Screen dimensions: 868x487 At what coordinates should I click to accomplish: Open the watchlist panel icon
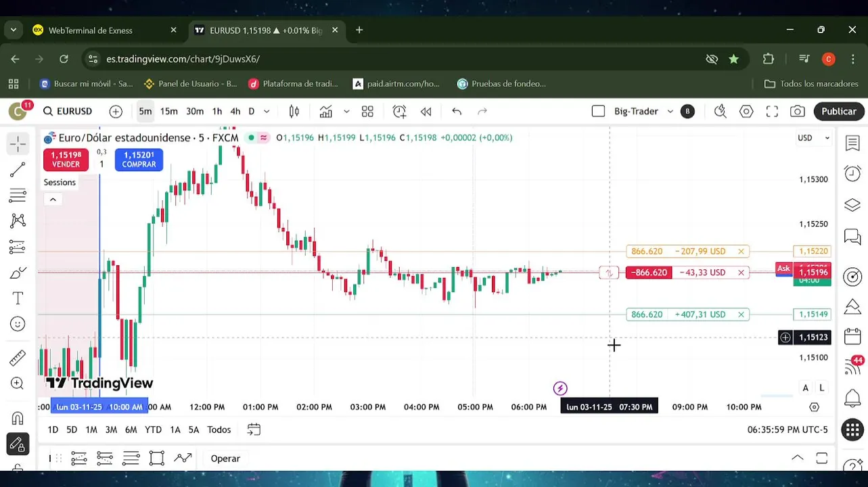point(852,143)
